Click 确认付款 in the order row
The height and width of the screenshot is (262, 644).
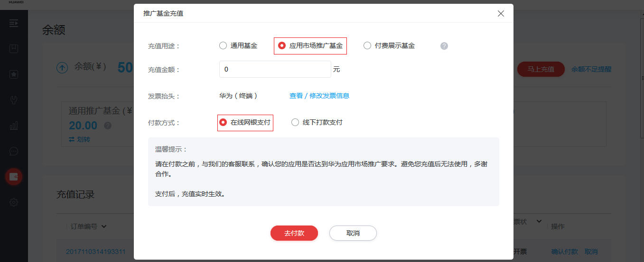coord(565,252)
